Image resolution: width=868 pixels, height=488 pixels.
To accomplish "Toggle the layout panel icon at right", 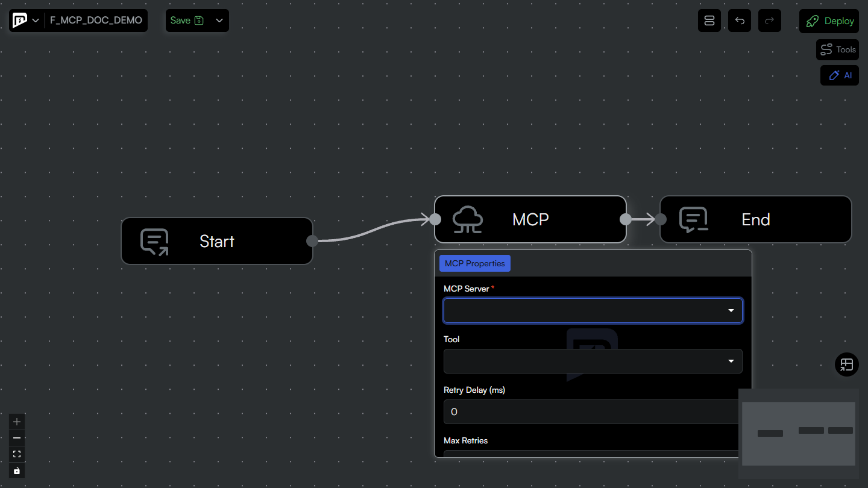I will pos(847,364).
